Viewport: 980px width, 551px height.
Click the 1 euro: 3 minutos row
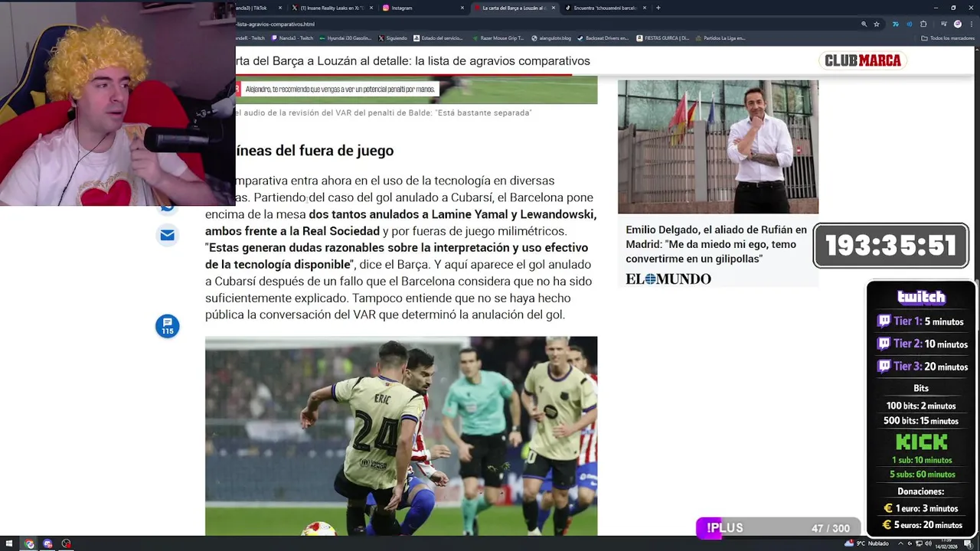click(x=921, y=508)
